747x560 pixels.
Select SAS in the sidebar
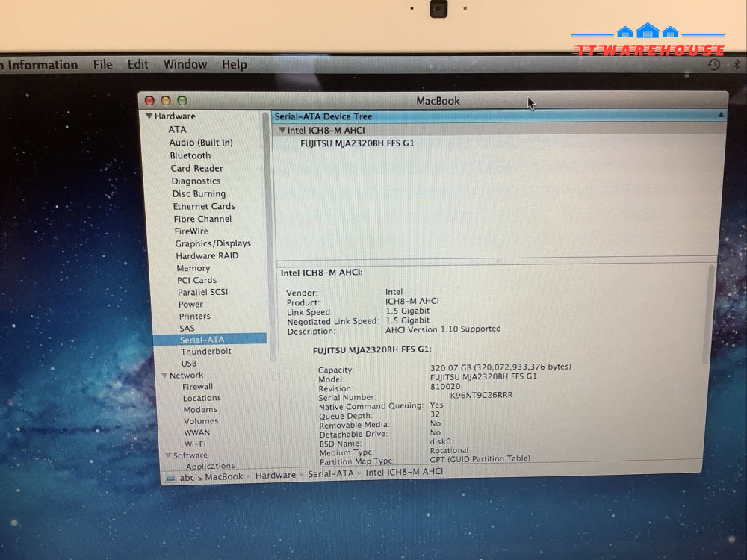[x=187, y=328]
